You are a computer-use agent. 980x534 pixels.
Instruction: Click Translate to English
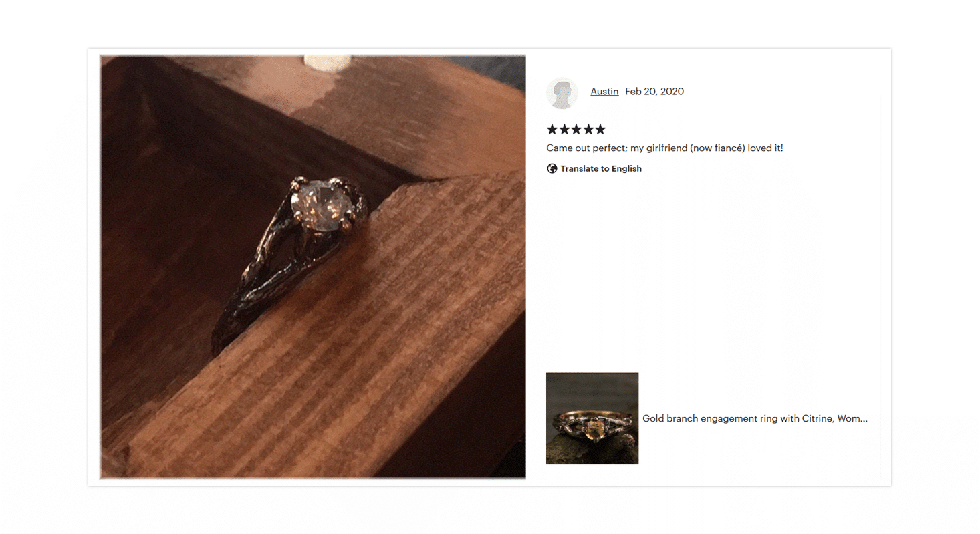[601, 168]
